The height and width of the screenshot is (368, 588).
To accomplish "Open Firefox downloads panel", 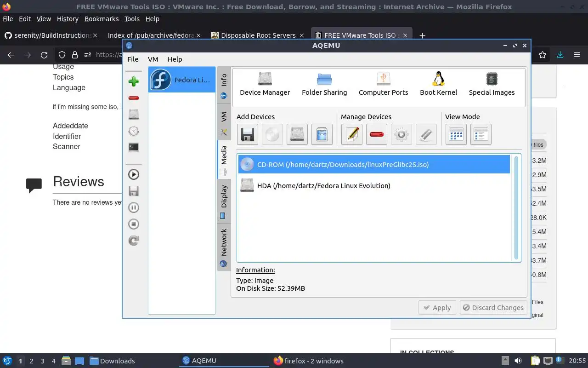I will click(560, 55).
